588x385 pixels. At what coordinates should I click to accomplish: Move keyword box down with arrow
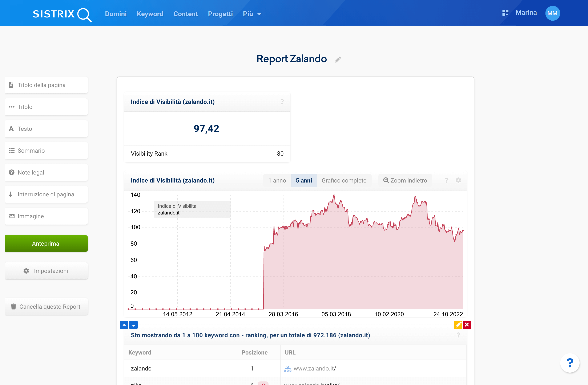click(133, 325)
